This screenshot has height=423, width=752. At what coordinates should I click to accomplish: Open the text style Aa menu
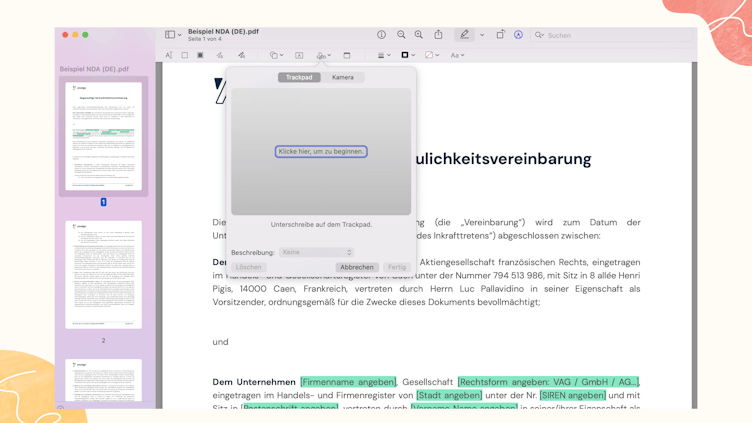pos(457,55)
